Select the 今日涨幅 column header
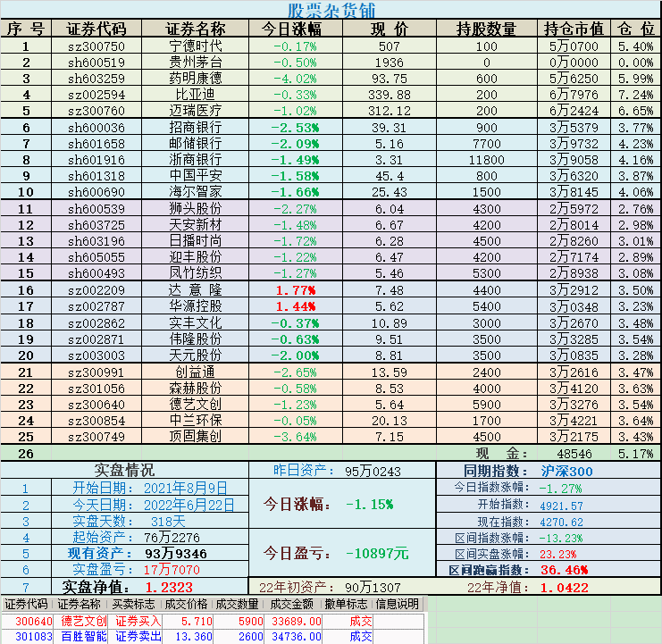The height and width of the screenshot is (644, 662). tap(291, 29)
